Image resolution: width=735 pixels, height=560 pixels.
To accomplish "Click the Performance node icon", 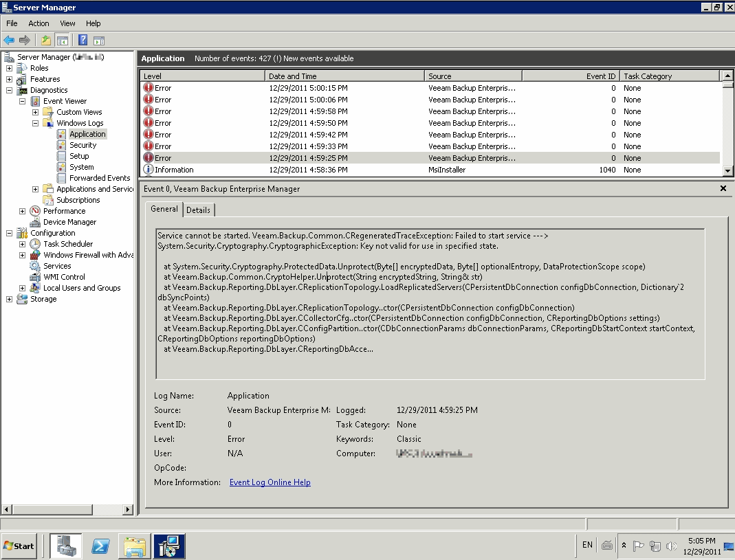I will pyautogui.click(x=35, y=211).
